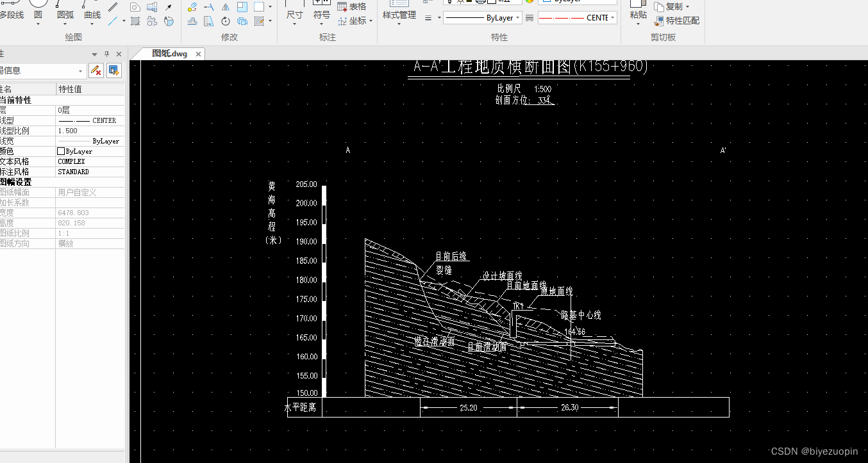Select the blue dashed construction line tool
This screenshot has width=868, height=463.
pos(113,21)
